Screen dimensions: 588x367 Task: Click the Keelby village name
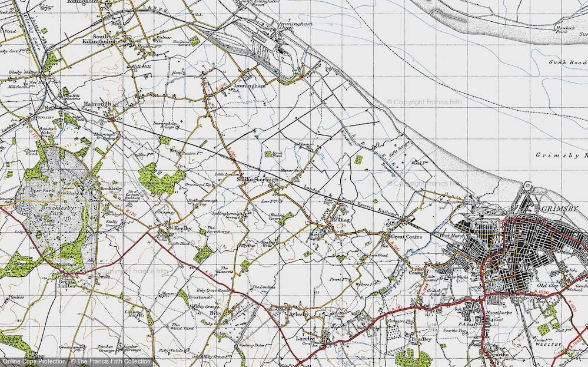182,228
